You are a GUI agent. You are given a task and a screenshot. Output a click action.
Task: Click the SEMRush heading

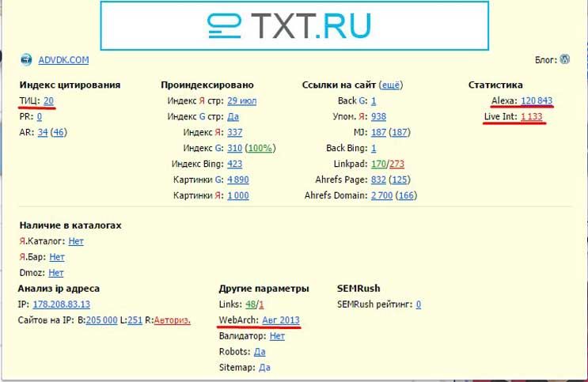pos(358,289)
